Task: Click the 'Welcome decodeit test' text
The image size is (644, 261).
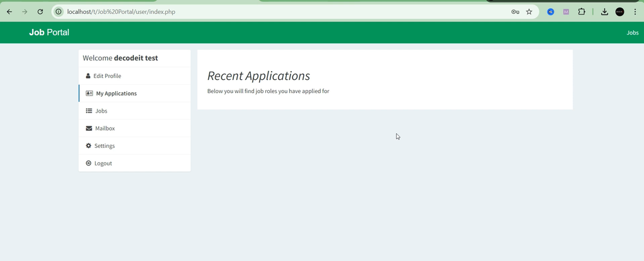Action: (120, 58)
